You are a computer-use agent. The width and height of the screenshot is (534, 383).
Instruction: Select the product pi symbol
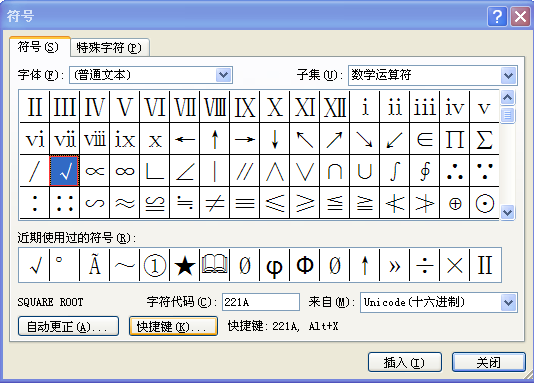454,139
